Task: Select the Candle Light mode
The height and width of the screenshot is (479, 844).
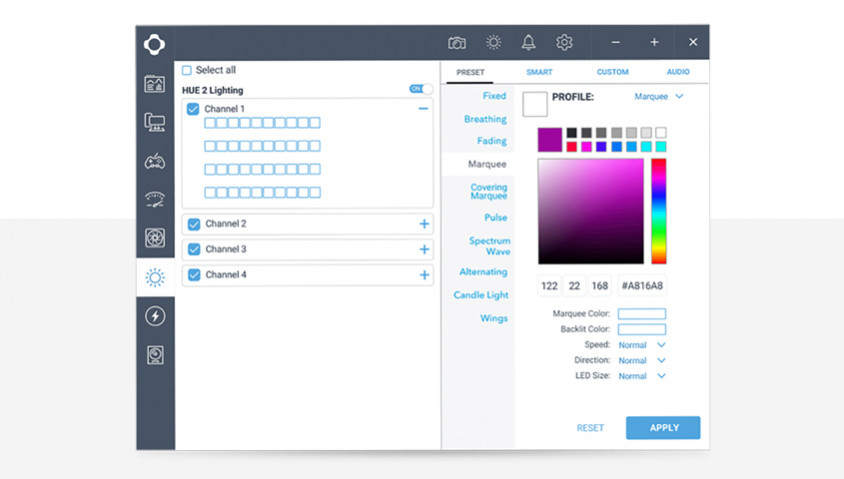Action: click(481, 295)
